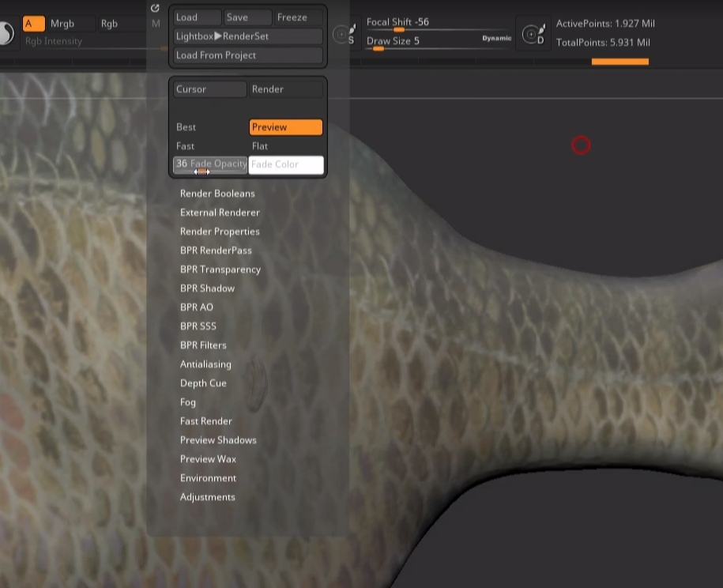Toggle the A channel button
The width and height of the screenshot is (723, 588).
coord(33,24)
